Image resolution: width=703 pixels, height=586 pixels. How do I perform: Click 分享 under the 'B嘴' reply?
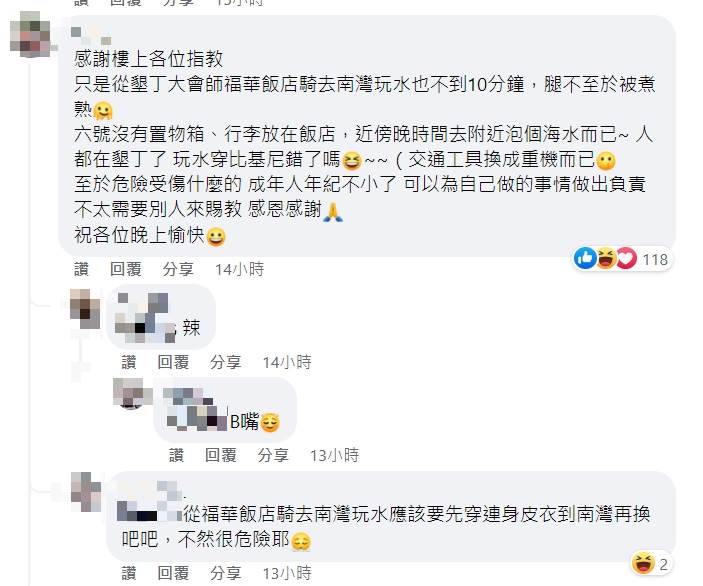pos(273,456)
